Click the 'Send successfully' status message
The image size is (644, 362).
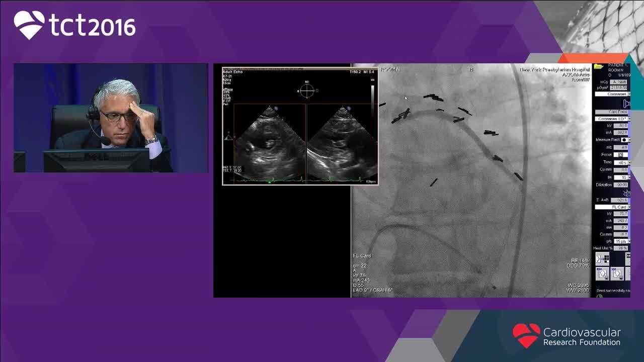[x=613, y=291]
